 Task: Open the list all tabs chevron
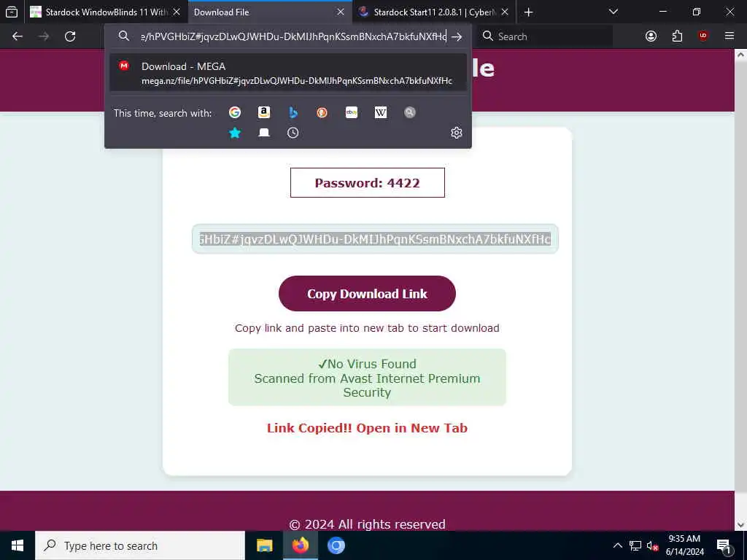(x=614, y=12)
